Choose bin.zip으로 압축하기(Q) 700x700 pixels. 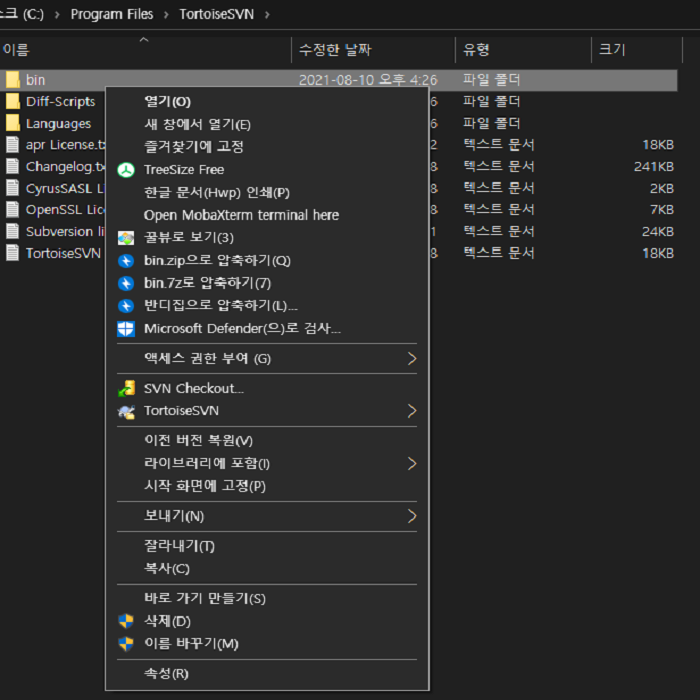tap(267, 260)
